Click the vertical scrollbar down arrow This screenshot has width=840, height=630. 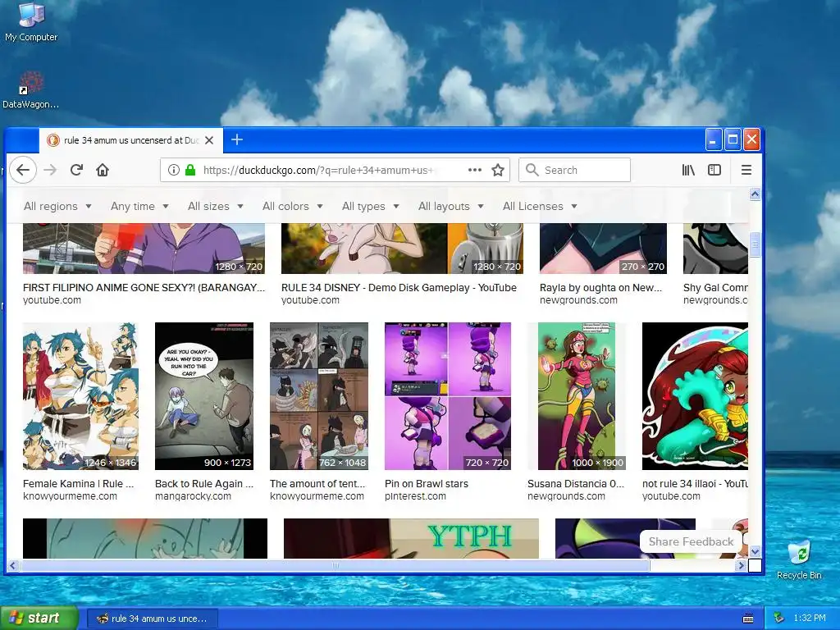(x=755, y=551)
